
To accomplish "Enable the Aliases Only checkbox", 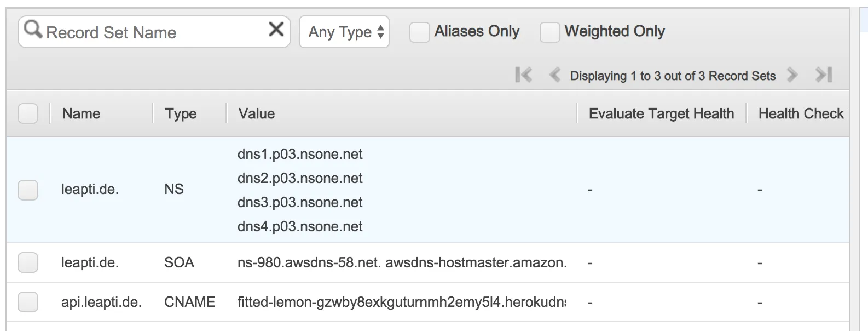I will [420, 32].
